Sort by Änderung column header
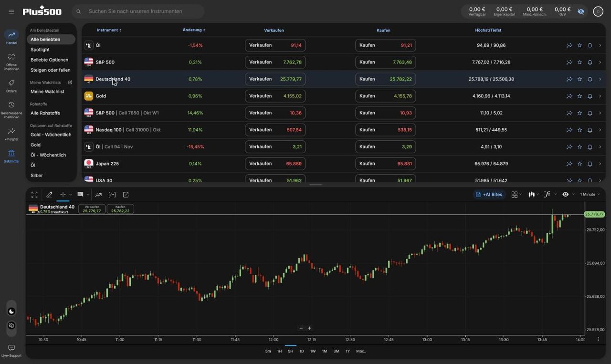This screenshot has height=364, width=611. tap(194, 30)
